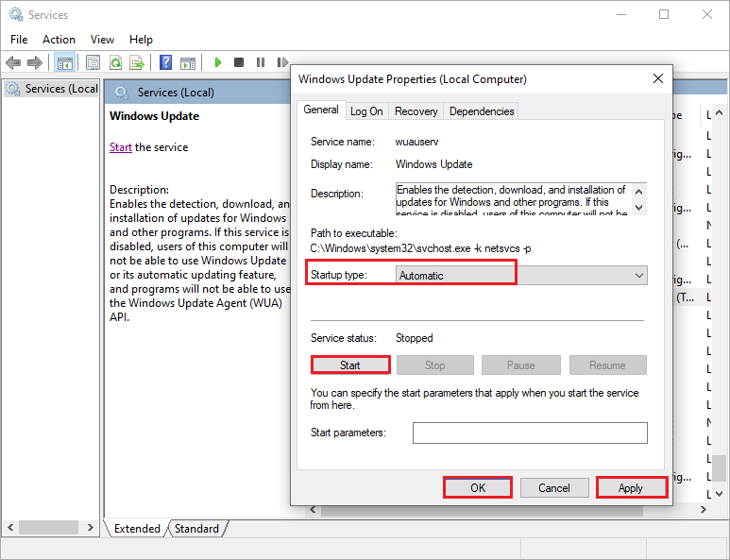Select Services (Local) node in console tree
730x560 pixels.
(53, 89)
